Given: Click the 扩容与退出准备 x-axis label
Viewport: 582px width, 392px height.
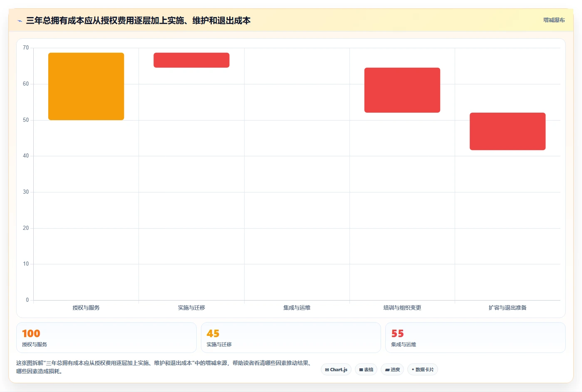Looking at the screenshot, I should (x=508, y=308).
